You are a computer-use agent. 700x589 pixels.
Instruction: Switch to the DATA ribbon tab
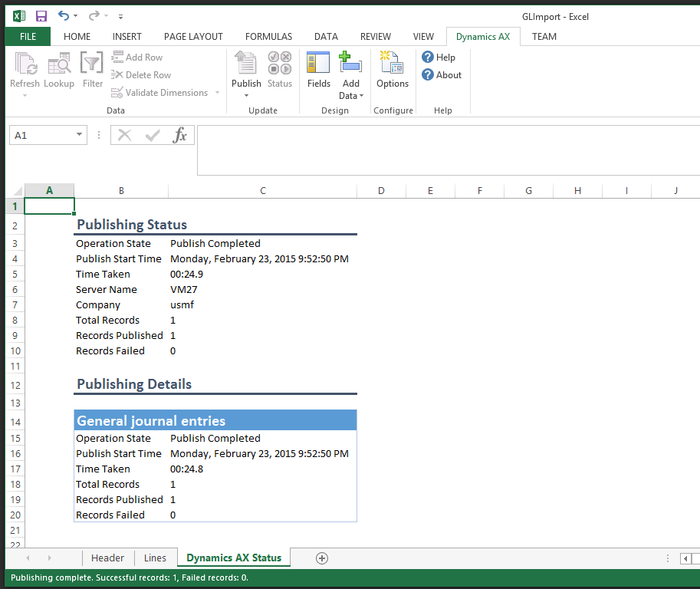pyautogui.click(x=326, y=37)
